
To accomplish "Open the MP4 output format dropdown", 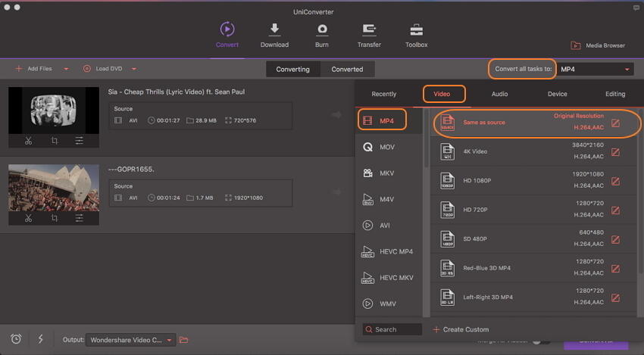I will 595,69.
